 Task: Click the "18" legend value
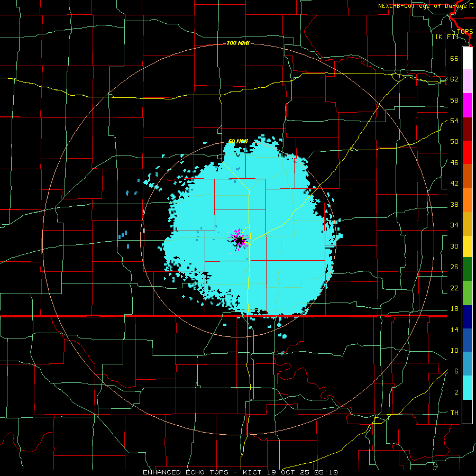454,309
